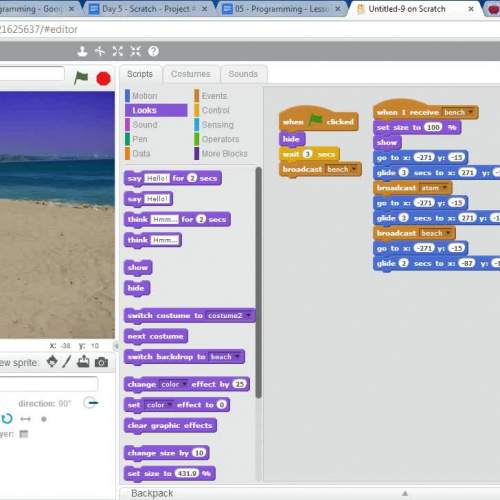Viewport: 500px width, 500px height.
Task: Open bench dropdown in left script broadcast block
Action: click(354, 169)
